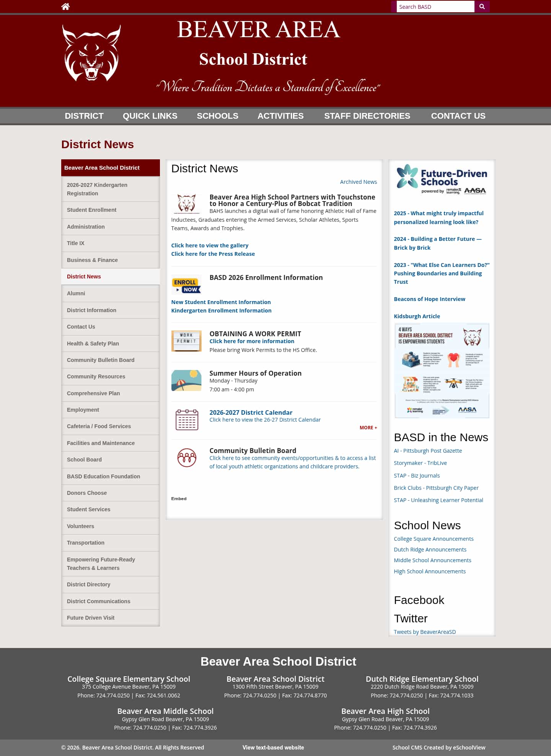Select Transportation in sidebar
Screen dimensions: 551x756
tap(111, 543)
